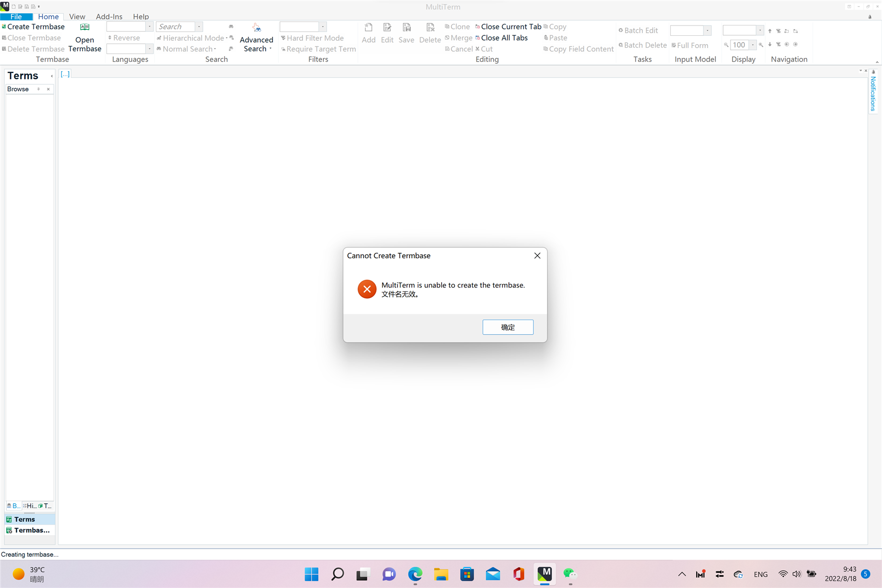Toggle Require Target Term
This screenshot has width=882, height=588.
coord(319,49)
